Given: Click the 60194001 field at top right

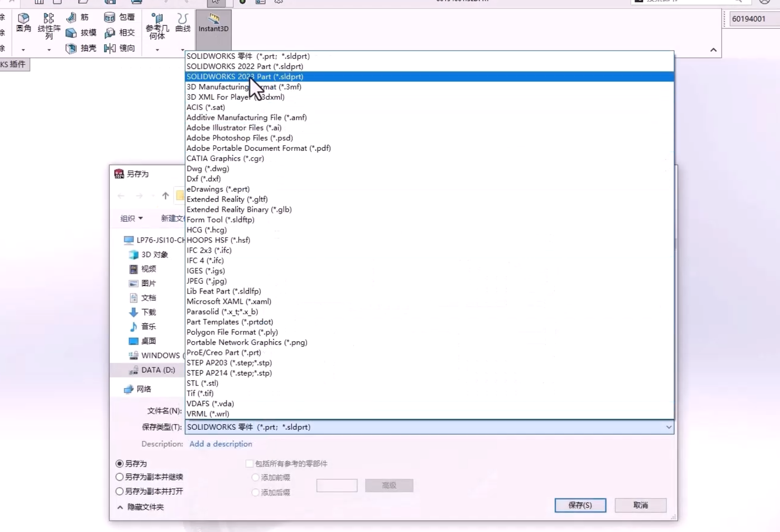Looking at the screenshot, I should click(754, 19).
